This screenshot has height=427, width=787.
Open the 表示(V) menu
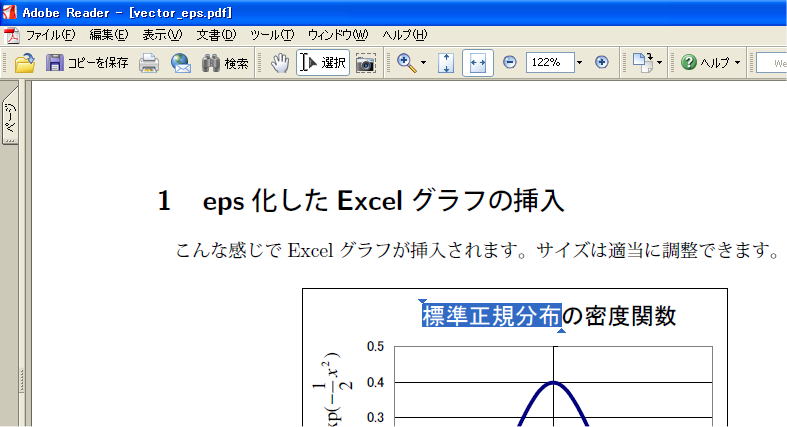point(162,35)
